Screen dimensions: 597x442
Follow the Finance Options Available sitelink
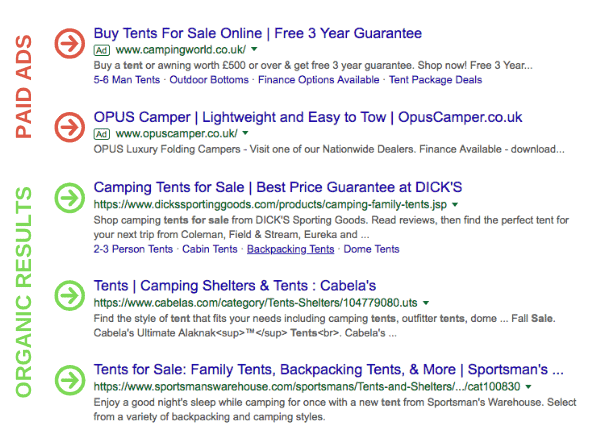pos(319,80)
